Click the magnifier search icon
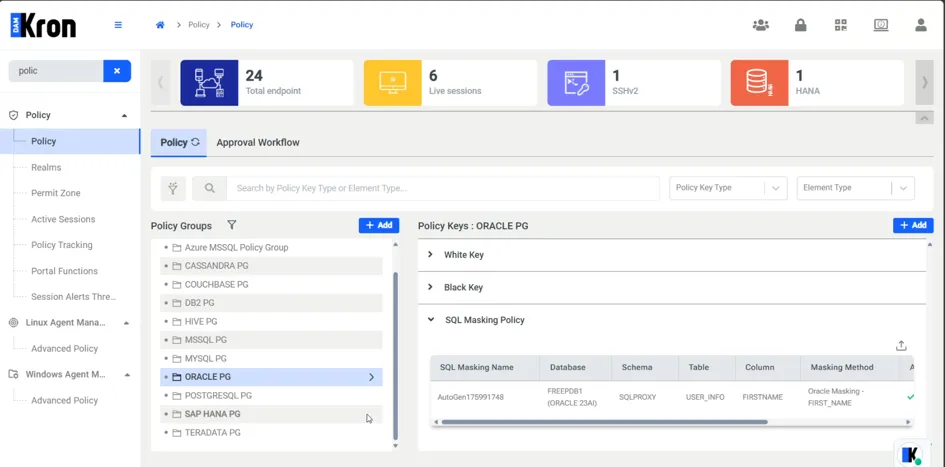The image size is (945, 467). coord(209,188)
